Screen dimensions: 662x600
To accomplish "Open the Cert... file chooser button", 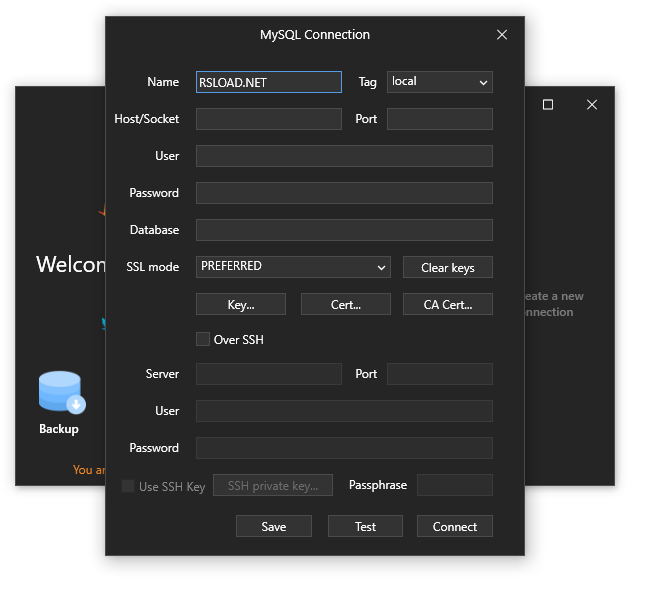I will [x=345, y=304].
